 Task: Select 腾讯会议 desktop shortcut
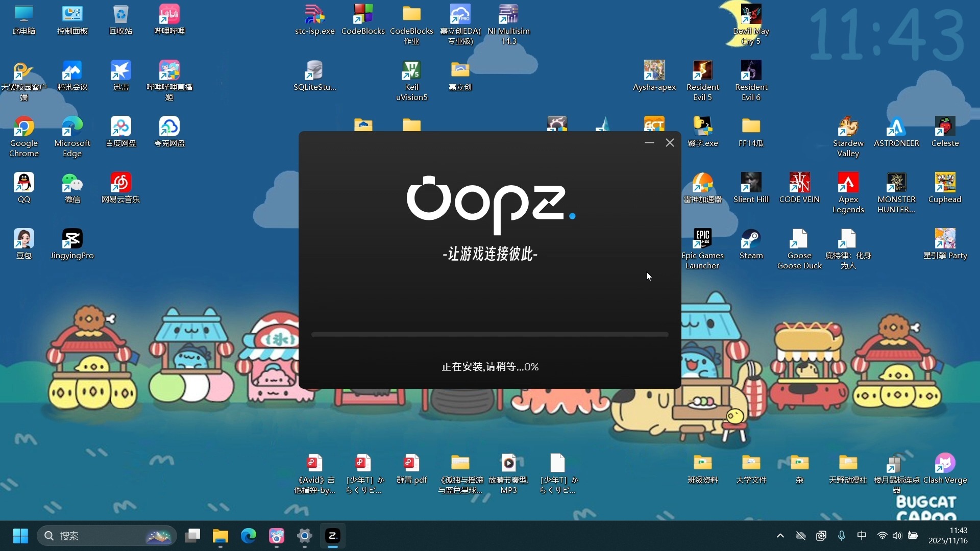click(72, 77)
